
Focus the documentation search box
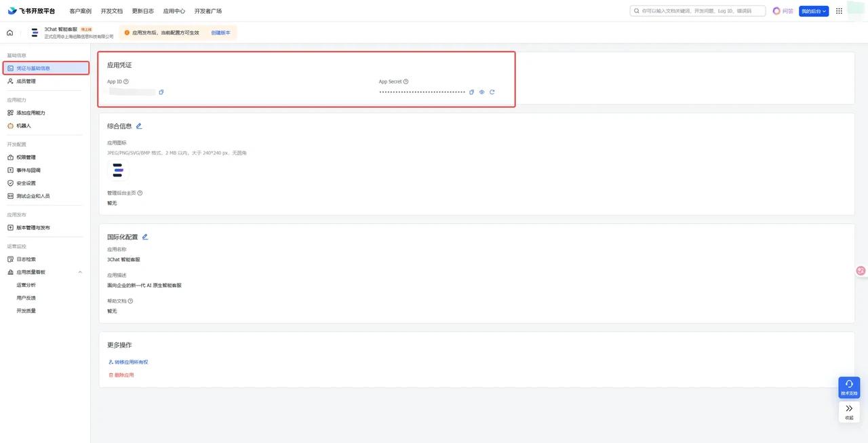coord(698,11)
